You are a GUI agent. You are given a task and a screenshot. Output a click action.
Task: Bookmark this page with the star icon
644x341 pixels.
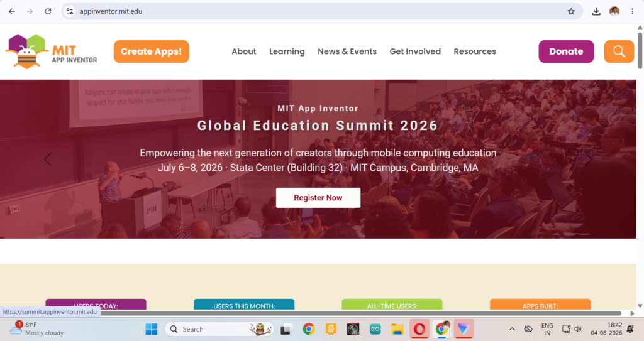(x=571, y=11)
